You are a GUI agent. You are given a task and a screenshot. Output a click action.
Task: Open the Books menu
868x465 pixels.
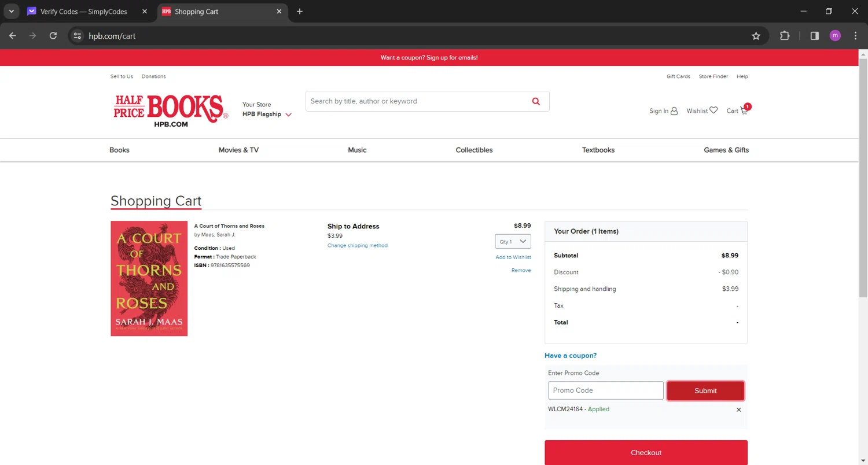pyautogui.click(x=119, y=150)
